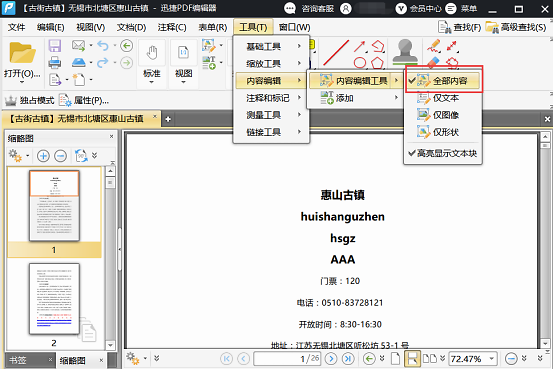This screenshot has height=369, width=554.
Task: Open the Standard toolbar dropdown
Action: point(152,82)
